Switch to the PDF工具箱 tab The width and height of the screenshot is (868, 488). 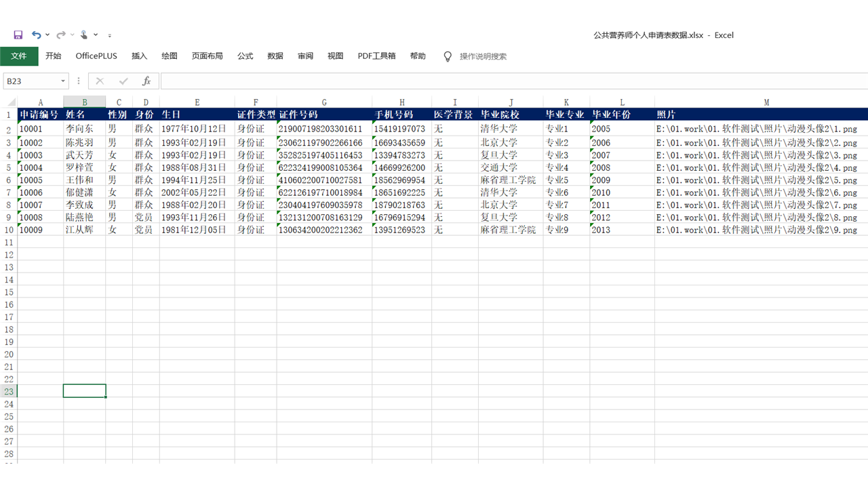click(376, 56)
